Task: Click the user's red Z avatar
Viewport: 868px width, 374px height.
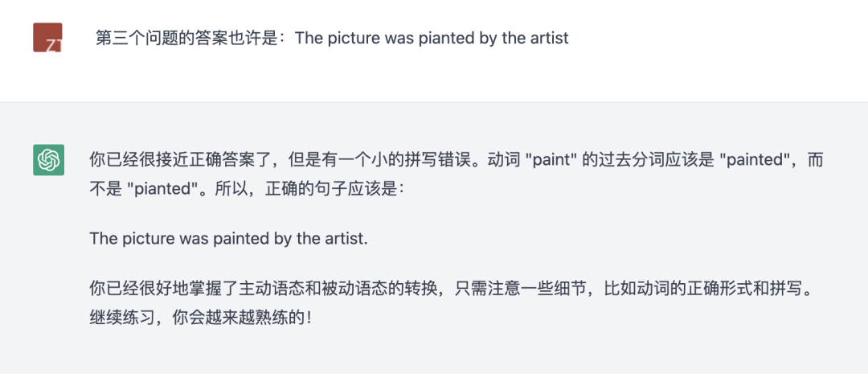Action: [x=47, y=38]
